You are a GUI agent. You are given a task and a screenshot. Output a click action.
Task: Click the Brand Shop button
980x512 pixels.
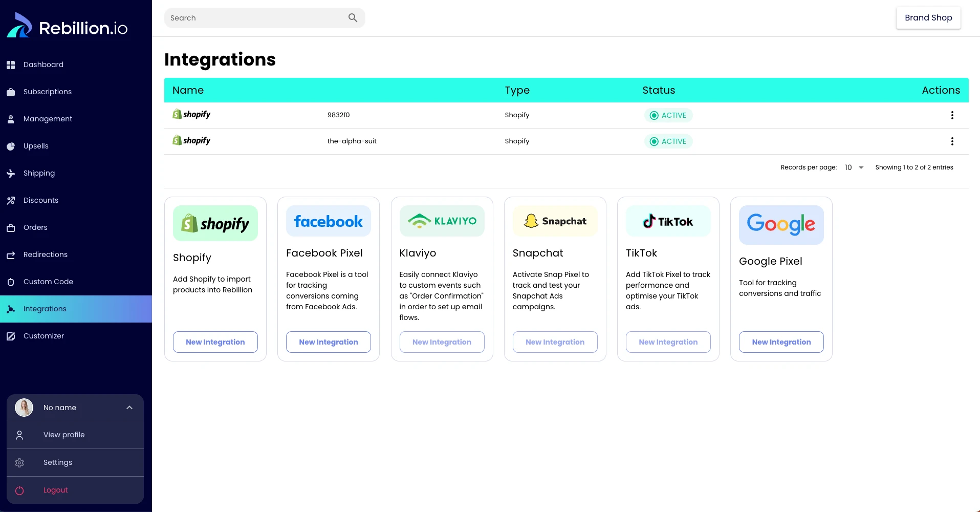(x=928, y=18)
